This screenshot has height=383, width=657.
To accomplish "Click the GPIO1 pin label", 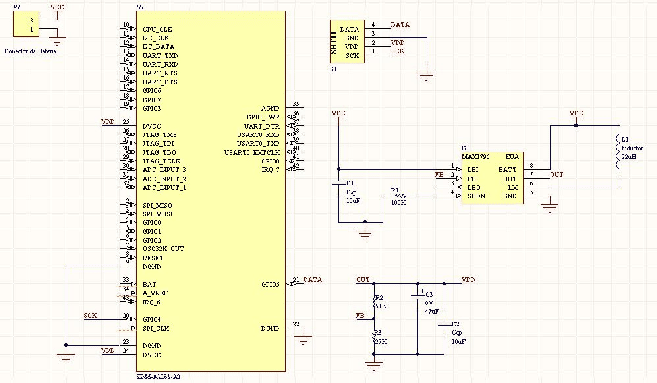I will point(152,232).
